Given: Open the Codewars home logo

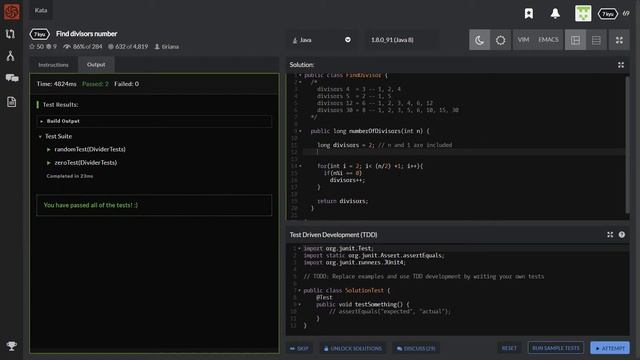Looking at the screenshot, I should 11,12.
